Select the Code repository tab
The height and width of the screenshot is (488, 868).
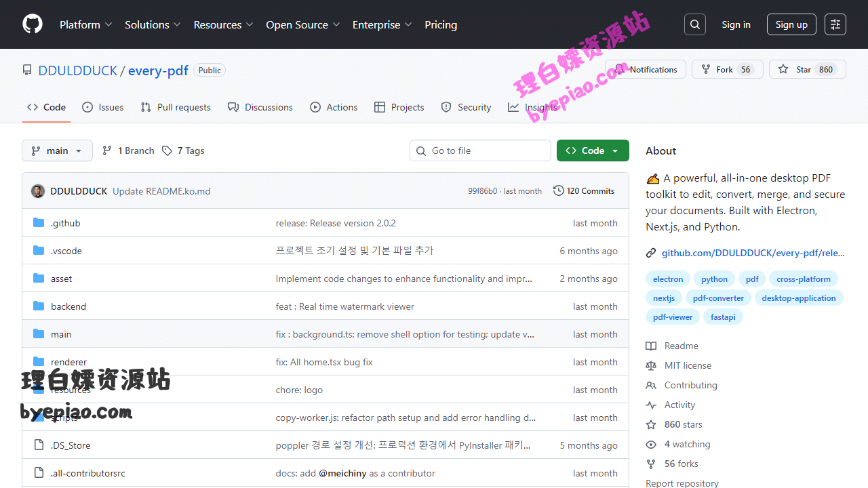point(46,107)
